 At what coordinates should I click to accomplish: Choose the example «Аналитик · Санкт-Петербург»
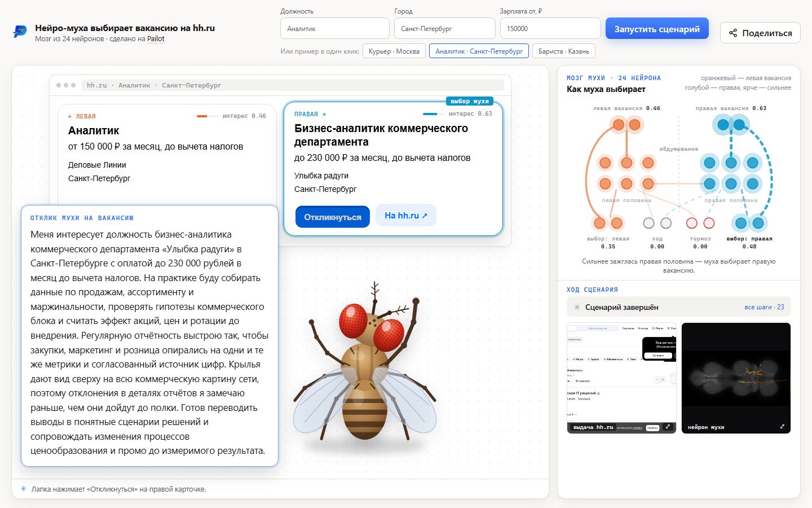click(x=479, y=51)
